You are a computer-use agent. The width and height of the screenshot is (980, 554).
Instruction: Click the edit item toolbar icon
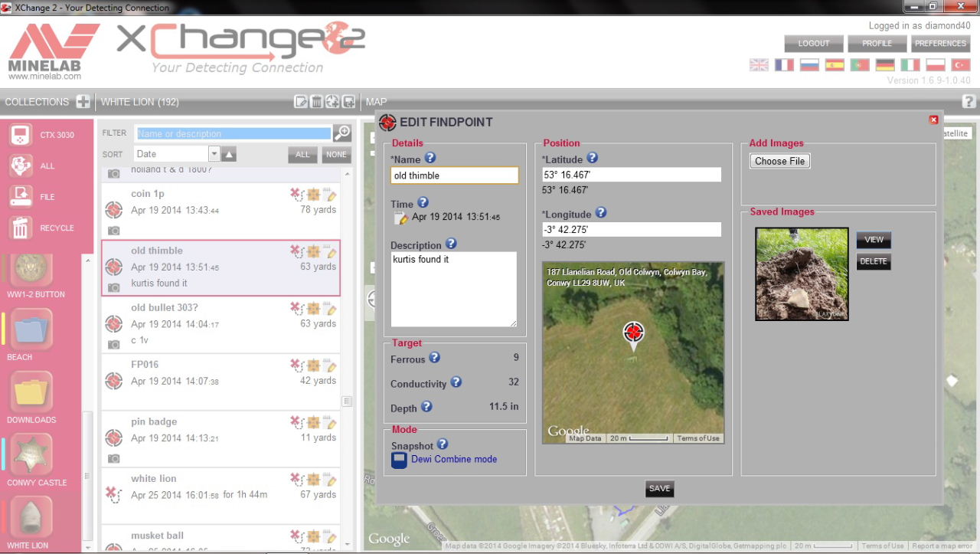point(301,102)
